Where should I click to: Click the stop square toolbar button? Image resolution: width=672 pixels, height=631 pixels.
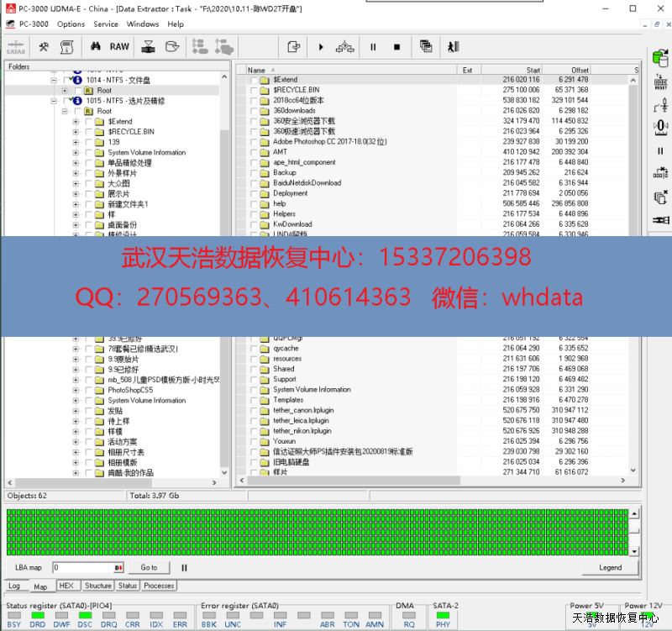(x=396, y=47)
